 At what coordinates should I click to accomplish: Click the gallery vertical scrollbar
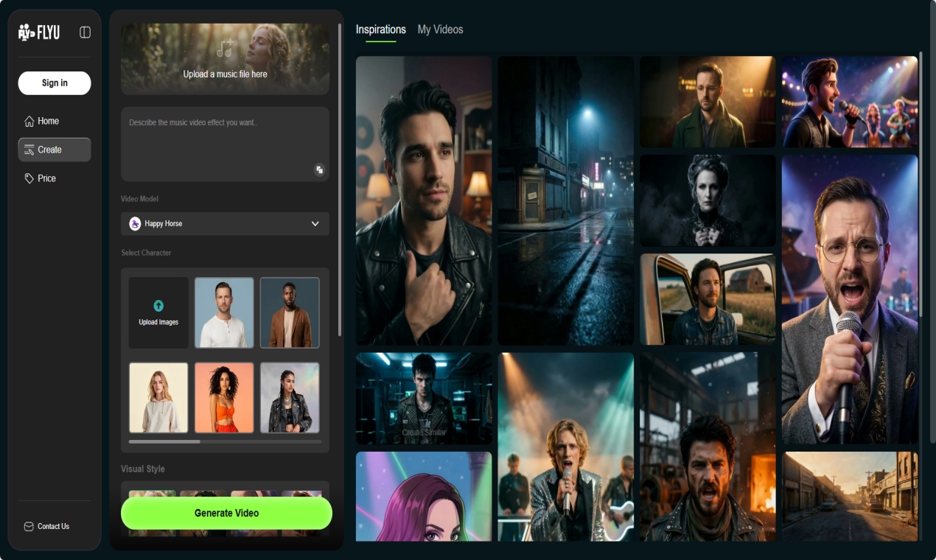tap(921, 184)
